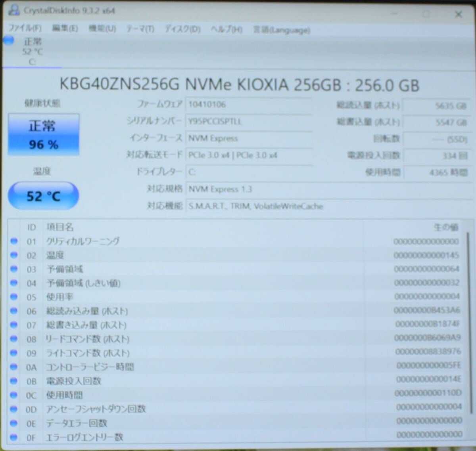
Task: Open the ディスク(D) menu
Action: pyautogui.click(x=182, y=29)
